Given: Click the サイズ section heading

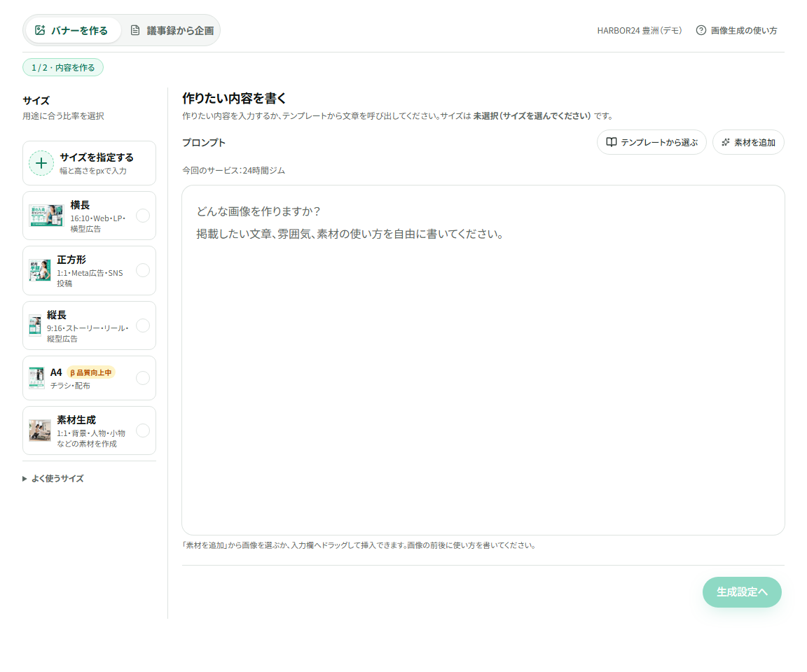Looking at the screenshot, I should pyautogui.click(x=36, y=100).
